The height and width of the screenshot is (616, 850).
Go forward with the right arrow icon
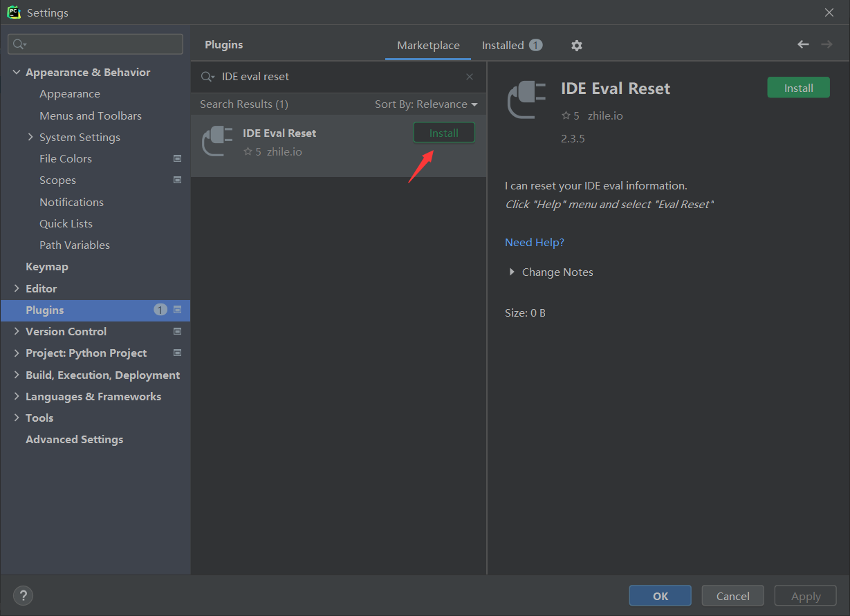pos(826,44)
